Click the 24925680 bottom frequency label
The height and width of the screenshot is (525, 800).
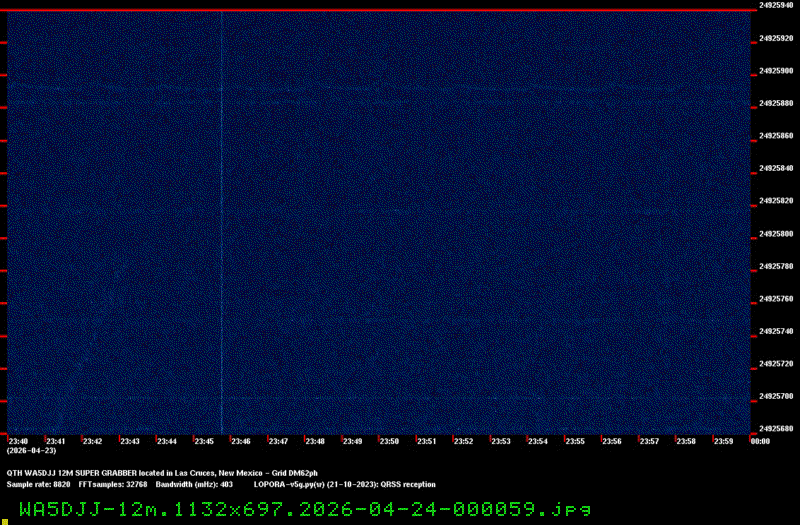[776, 429]
